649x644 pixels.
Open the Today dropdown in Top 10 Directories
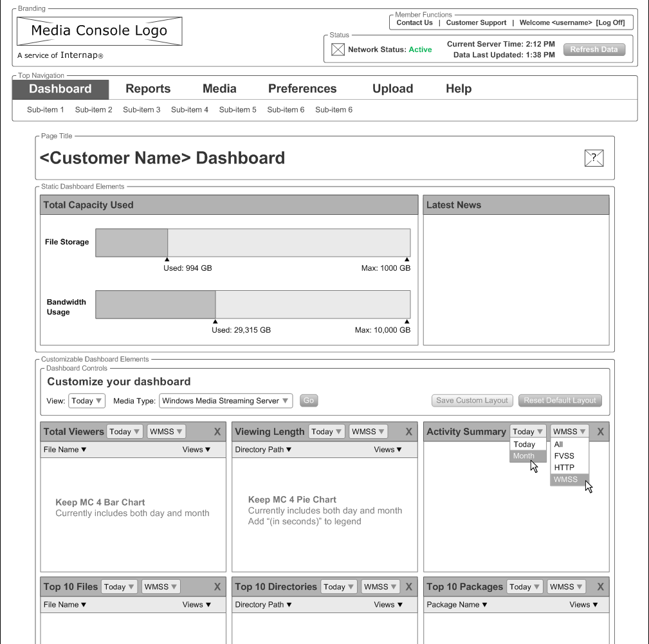tap(338, 586)
